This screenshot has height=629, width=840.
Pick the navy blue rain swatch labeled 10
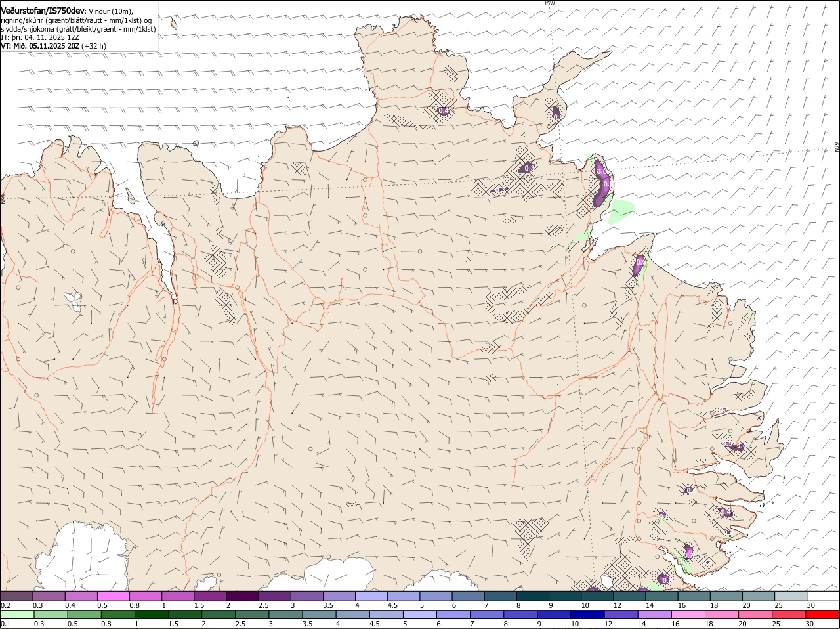(588, 615)
